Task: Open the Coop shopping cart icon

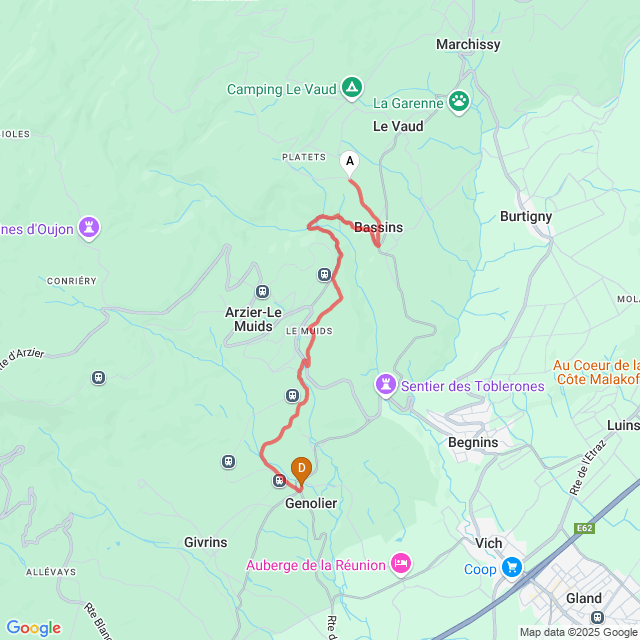Action: pos(512,569)
